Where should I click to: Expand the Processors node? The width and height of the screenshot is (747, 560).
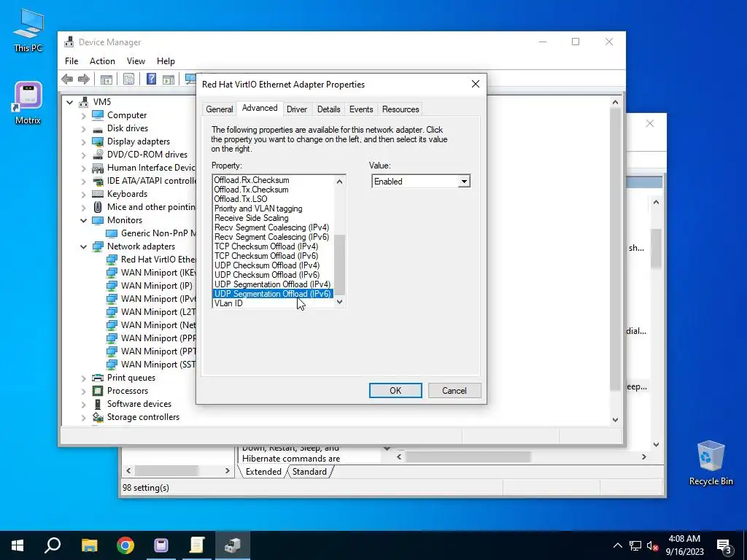84,391
